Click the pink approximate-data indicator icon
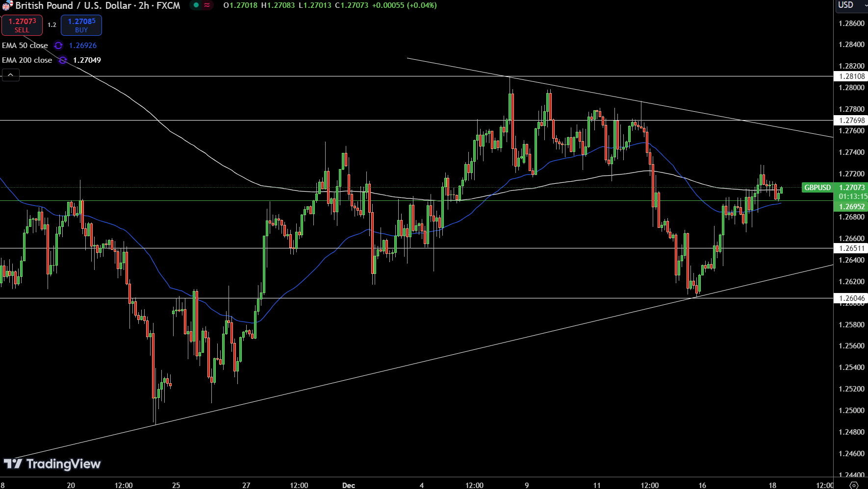This screenshot has height=489, width=868. click(207, 5)
